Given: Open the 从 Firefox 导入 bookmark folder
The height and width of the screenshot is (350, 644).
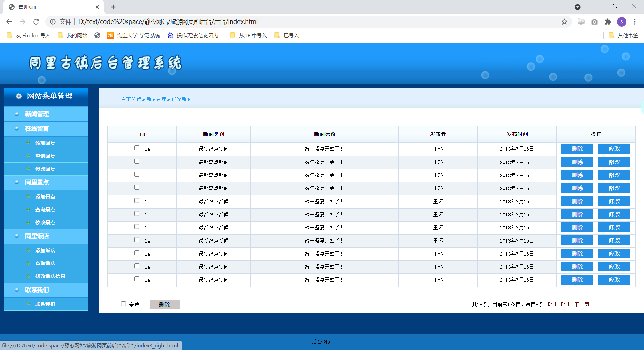Looking at the screenshot, I should (28, 35).
